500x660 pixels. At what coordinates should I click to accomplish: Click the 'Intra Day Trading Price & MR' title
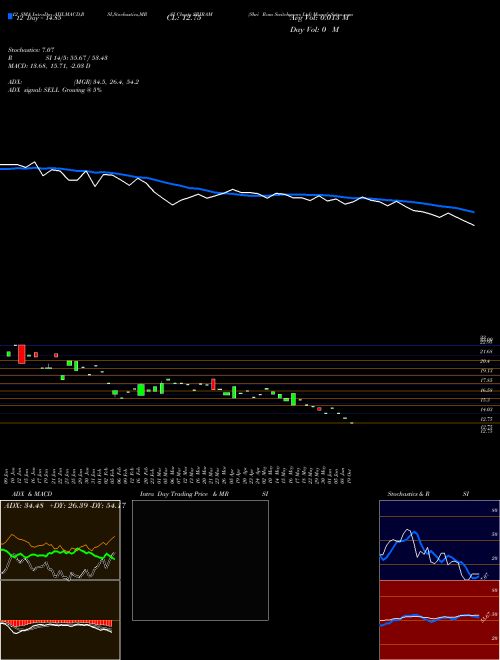pyautogui.click(x=185, y=494)
